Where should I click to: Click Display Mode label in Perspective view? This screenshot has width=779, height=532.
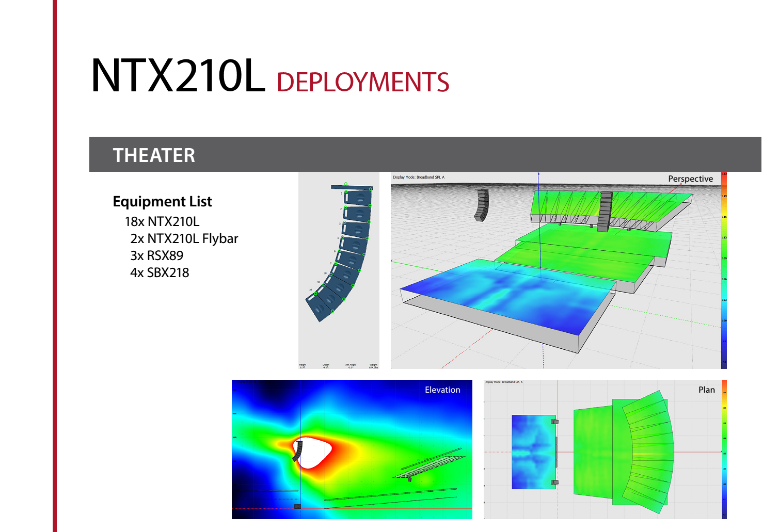[419, 177]
